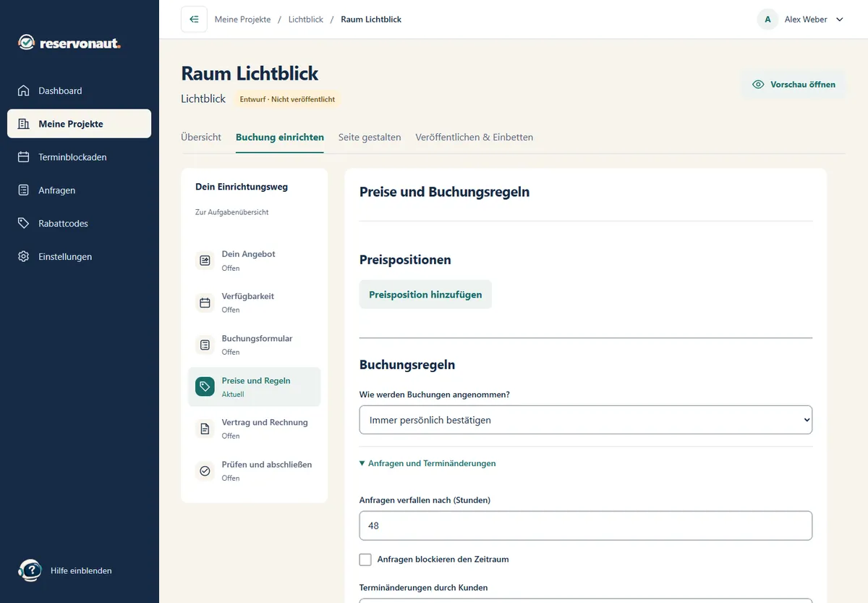This screenshot has height=603, width=868.
Task: Open the Prüfen und abschließen setup step
Action: (x=255, y=471)
